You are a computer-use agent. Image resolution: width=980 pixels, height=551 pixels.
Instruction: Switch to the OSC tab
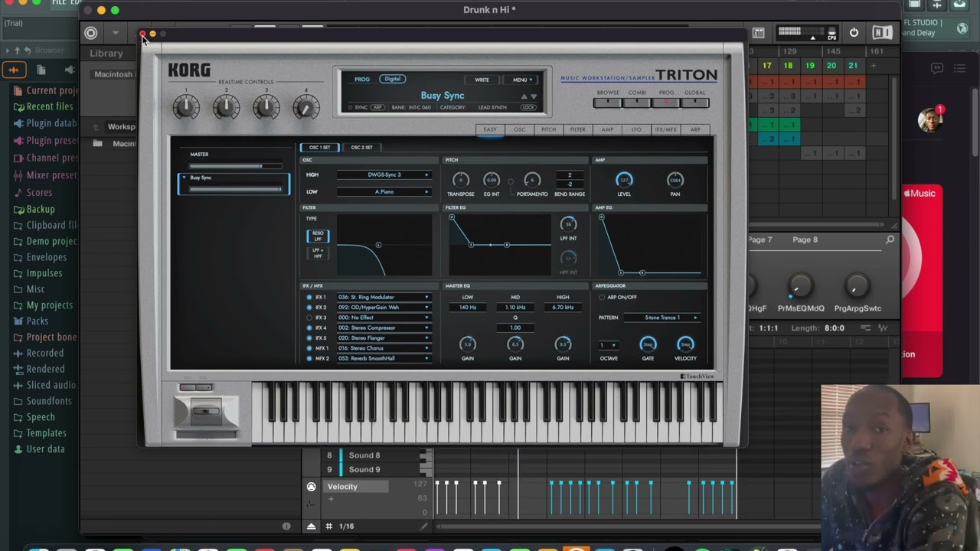(519, 129)
